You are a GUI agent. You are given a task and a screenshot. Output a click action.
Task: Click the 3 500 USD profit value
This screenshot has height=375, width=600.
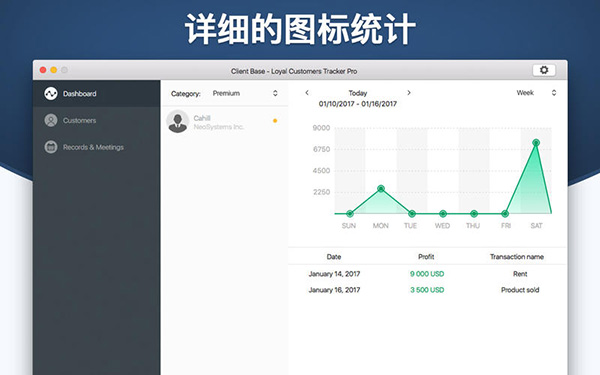point(427,290)
